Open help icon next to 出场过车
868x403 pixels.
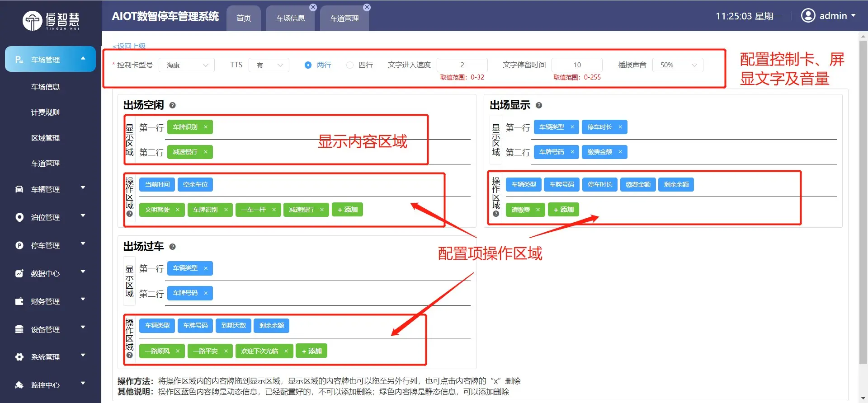pos(172,247)
